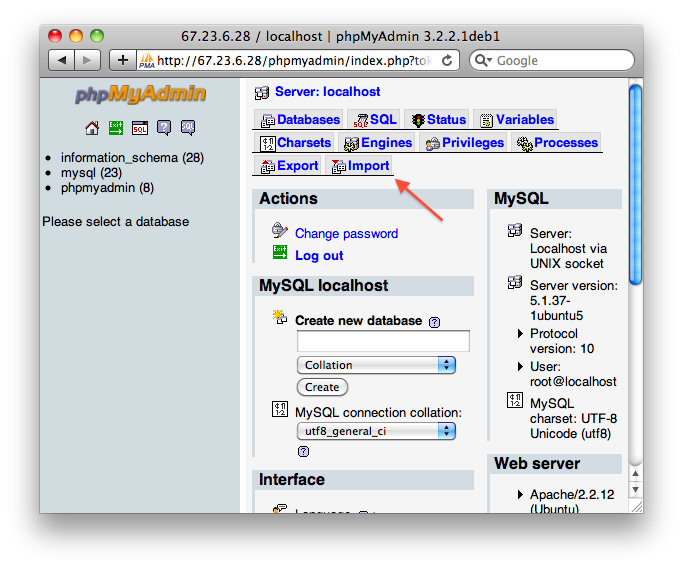Expand the Apache/2.2.12 triangle

tap(520, 494)
